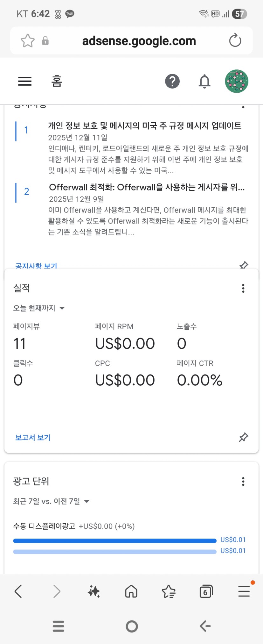Image resolution: width=263 pixels, height=644 pixels.
Task: Go to the browser home page icon
Action: (131, 591)
